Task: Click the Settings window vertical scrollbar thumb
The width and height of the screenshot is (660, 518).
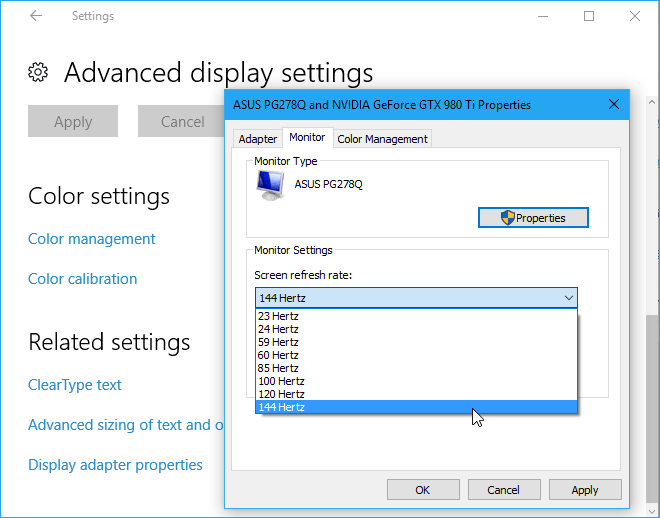Action: pyautogui.click(x=652, y=409)
